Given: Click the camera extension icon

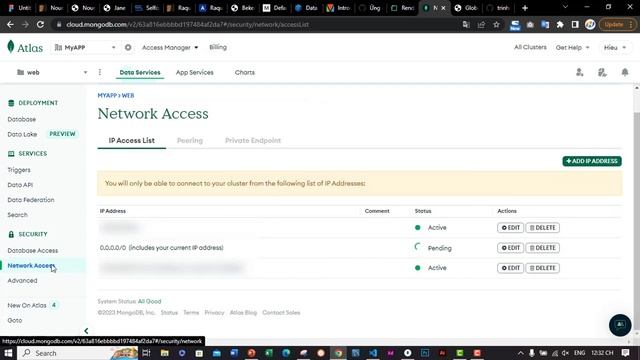Looking at the screenshot, I should (530, 24).
